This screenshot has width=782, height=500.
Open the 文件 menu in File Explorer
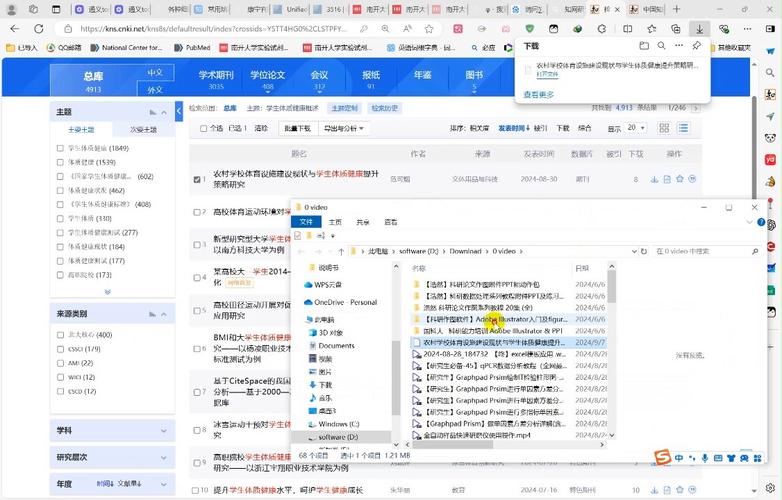tap(307, 222)
